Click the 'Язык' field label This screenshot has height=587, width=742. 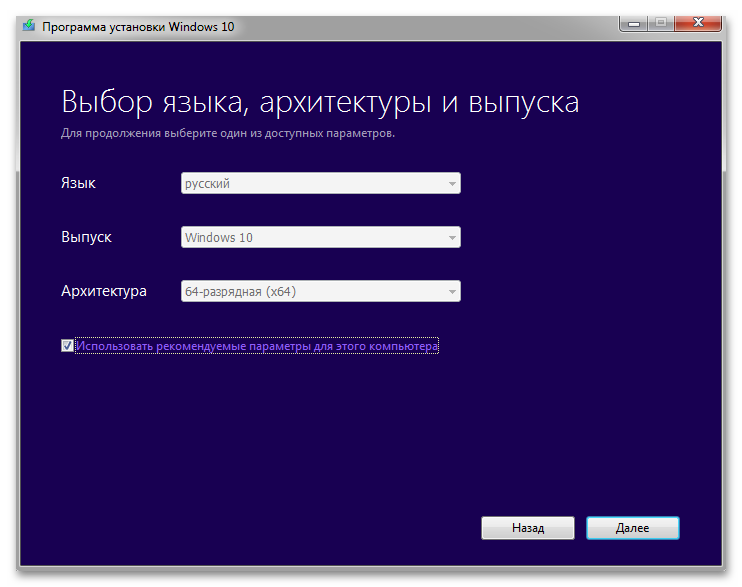79,183
